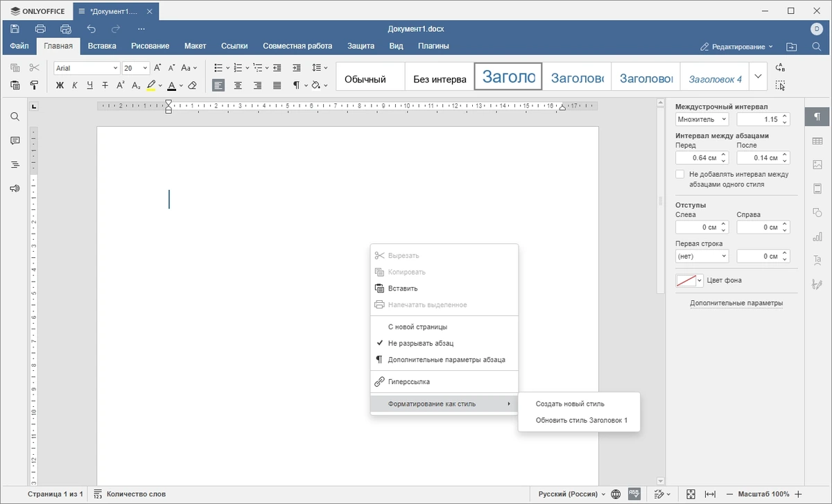Open the Цвет фона color picker
832x504 pixels.
690,281
